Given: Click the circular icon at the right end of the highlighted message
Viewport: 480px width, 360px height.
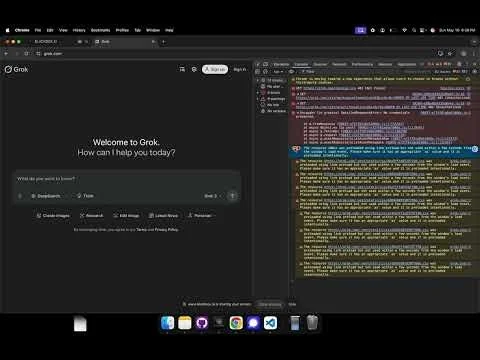Looking at the screenshot, I should 475,149.
